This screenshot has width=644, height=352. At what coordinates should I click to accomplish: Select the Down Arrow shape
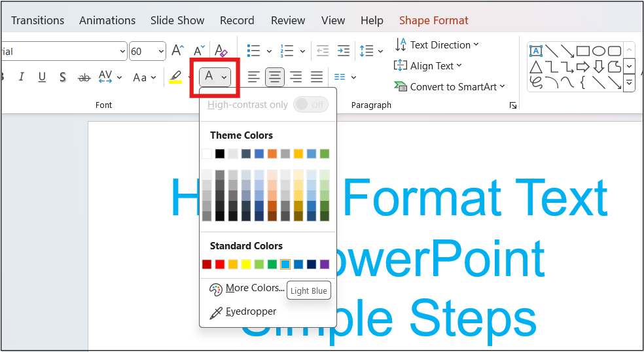pos(598,67)
